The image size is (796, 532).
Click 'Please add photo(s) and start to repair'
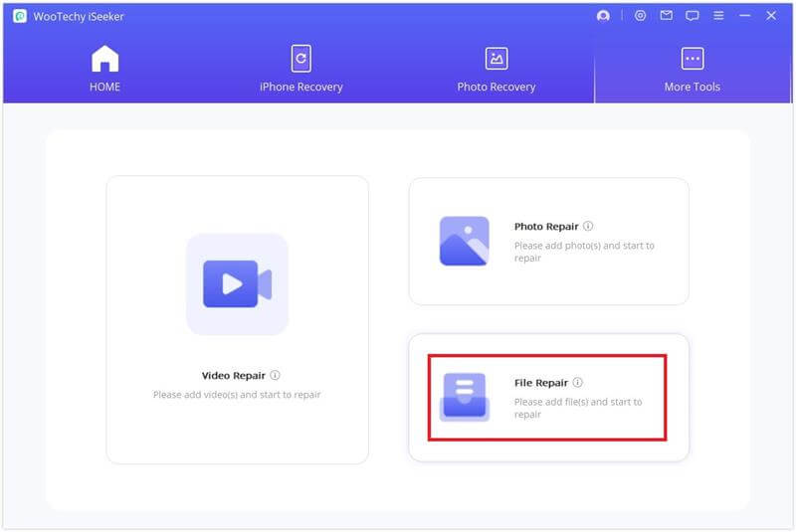pyautogui.click(x=584, y=252)
